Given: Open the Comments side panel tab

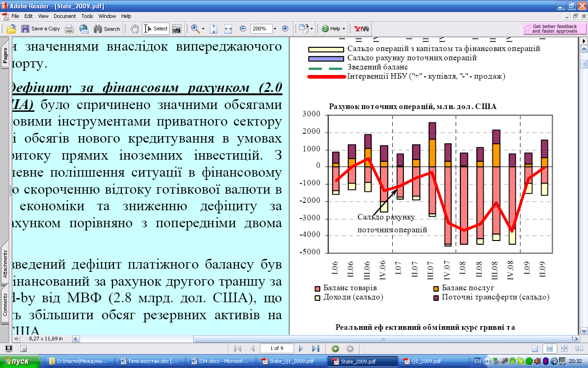Looking at the screenshot, I should pos(5,305).
